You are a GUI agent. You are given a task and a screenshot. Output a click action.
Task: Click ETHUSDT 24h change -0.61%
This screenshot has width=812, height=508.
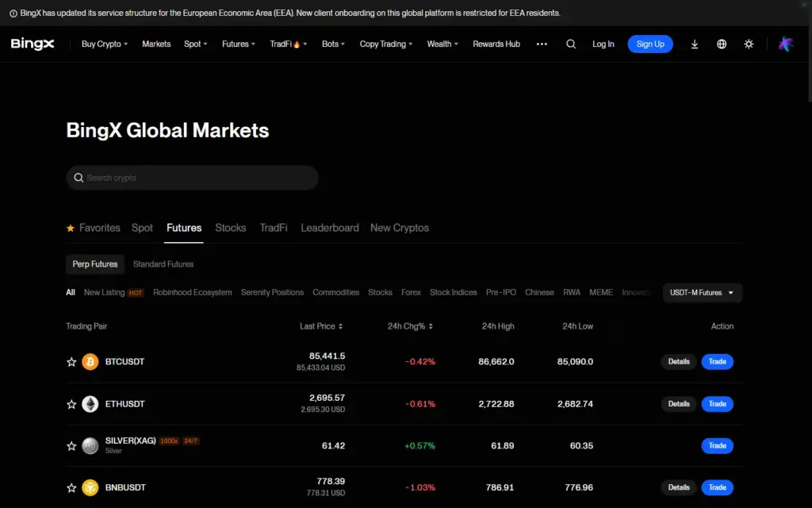(x=420, y=404)
